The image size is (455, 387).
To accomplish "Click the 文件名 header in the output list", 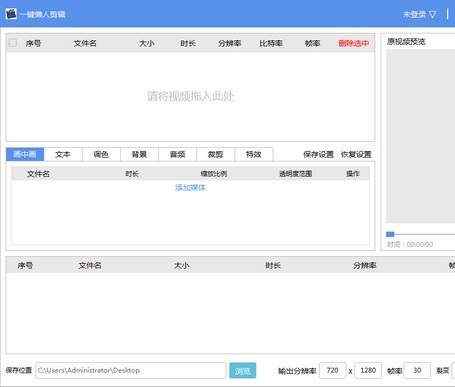I will coord(90,266).
